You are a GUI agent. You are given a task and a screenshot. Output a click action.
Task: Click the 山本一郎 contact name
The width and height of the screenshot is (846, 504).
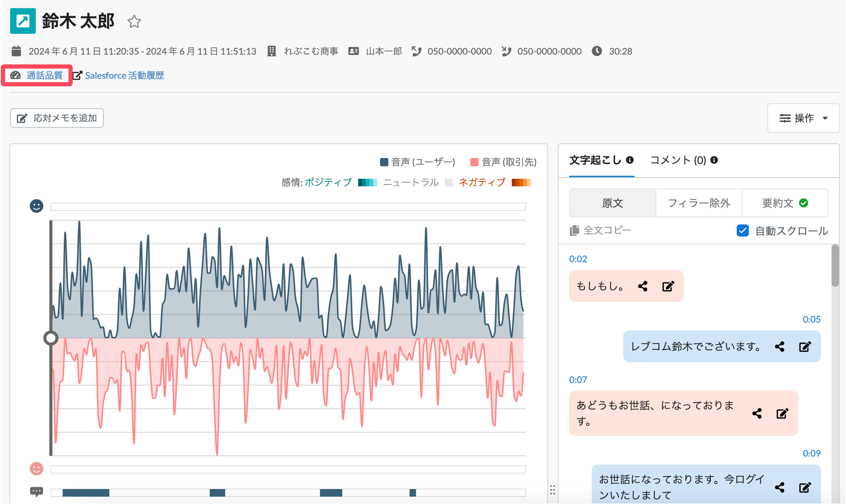coord(384,51)
